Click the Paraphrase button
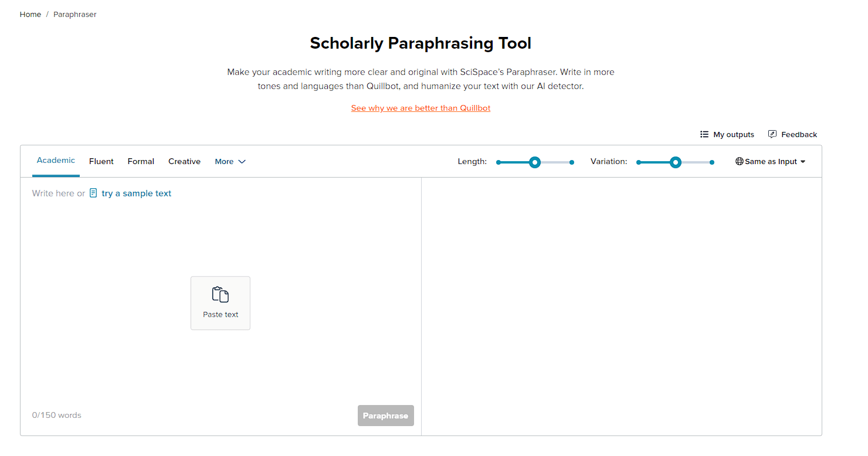The width and height of the screenshot is (868, 456). pyautogui.click(x=385, y=415)
